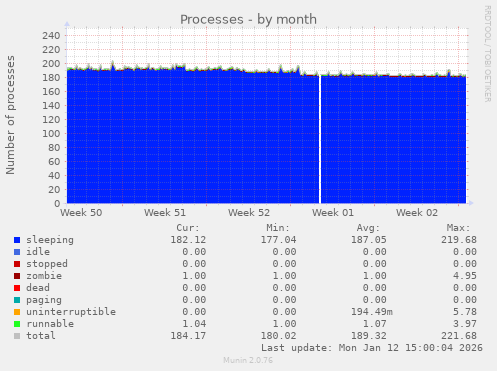497x371 pixels.
Task: Click the 'Week 02' axis label
Action: tap(417, 213)
